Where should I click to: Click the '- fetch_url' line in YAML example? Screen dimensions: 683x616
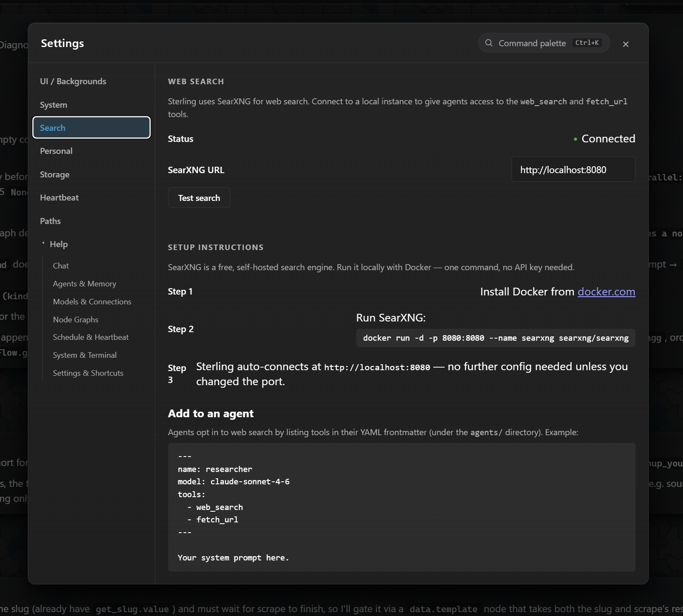tap(213, 520)
